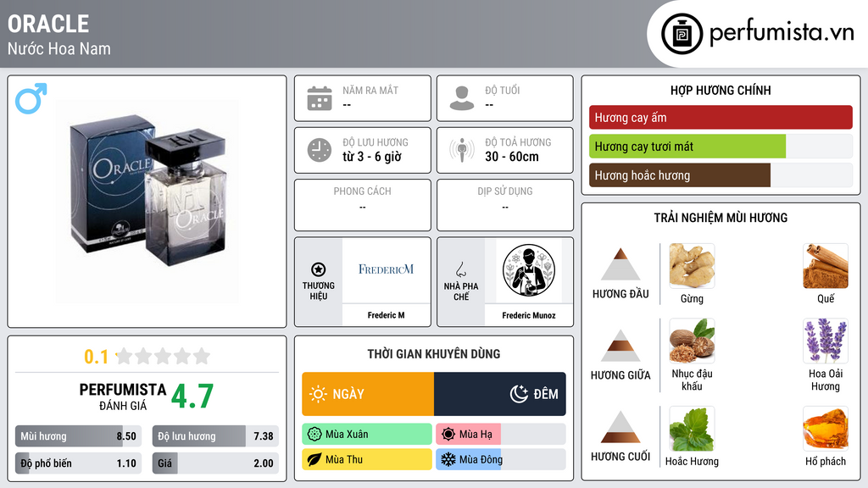Viewport: 868px width, 488px height.
Task: Click the nose icon for Nhà pha chế
Action: 460,269
